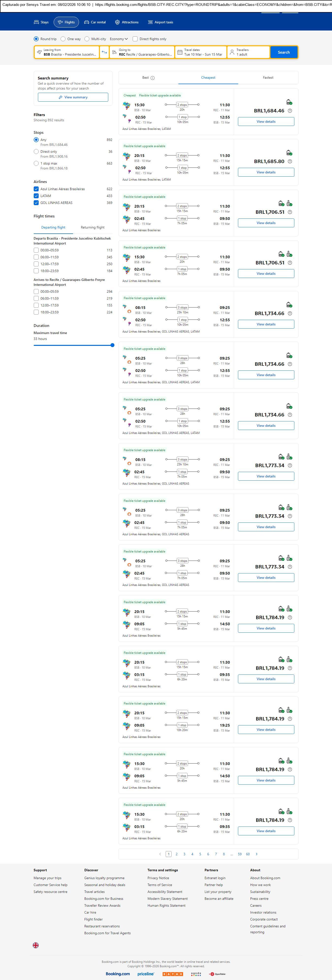This screenshot has height=980, width=332.
Task: Click the next page arrow in pagination
Action: 257,854
